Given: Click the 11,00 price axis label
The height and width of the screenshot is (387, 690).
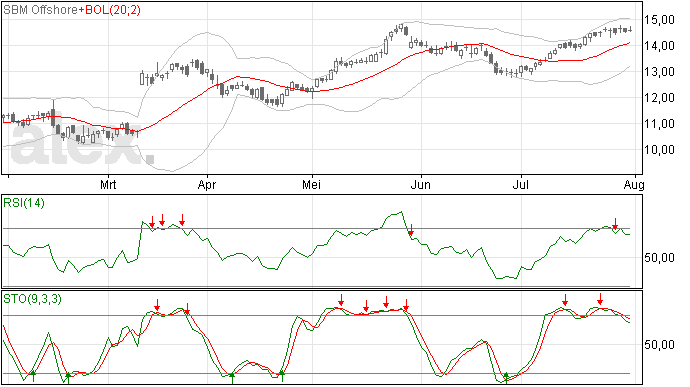Looking at the screenshot, I should 659,124.
